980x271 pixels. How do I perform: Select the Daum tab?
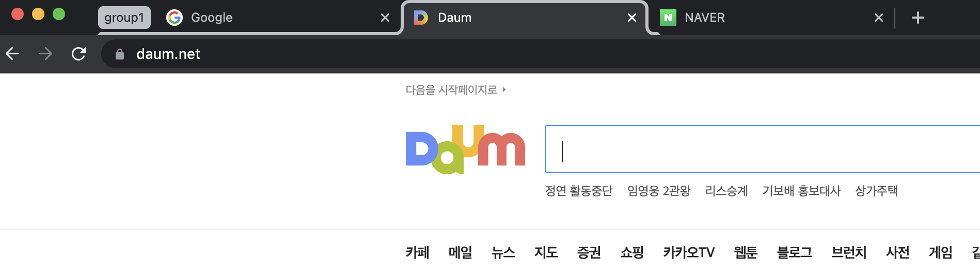tap(525, 18)
